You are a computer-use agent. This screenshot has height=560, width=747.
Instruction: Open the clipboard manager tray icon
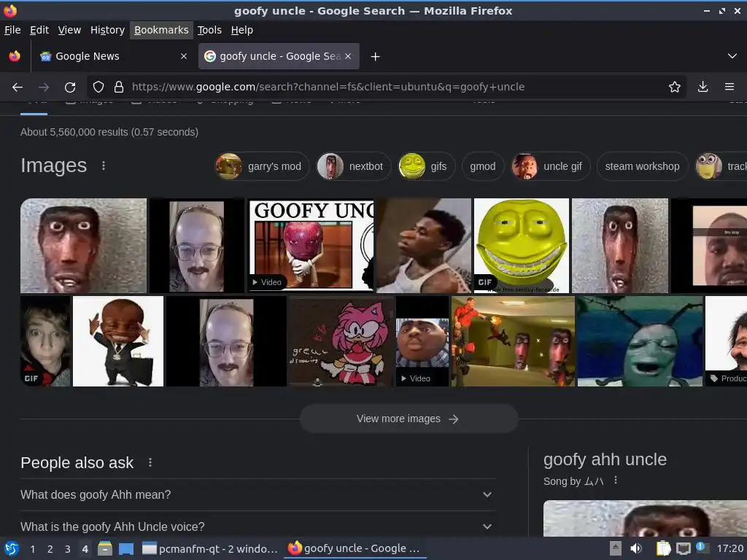click(x=663, y=548)
